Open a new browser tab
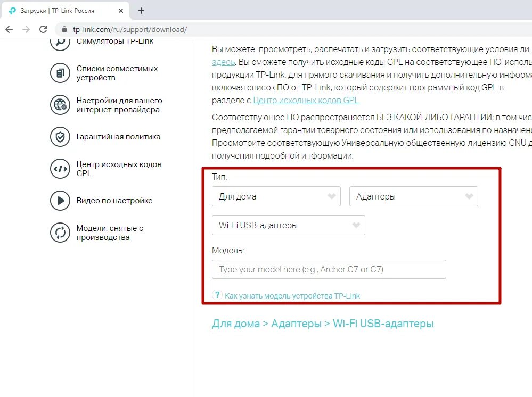This screenshot has height=397, width=532. 141,11
